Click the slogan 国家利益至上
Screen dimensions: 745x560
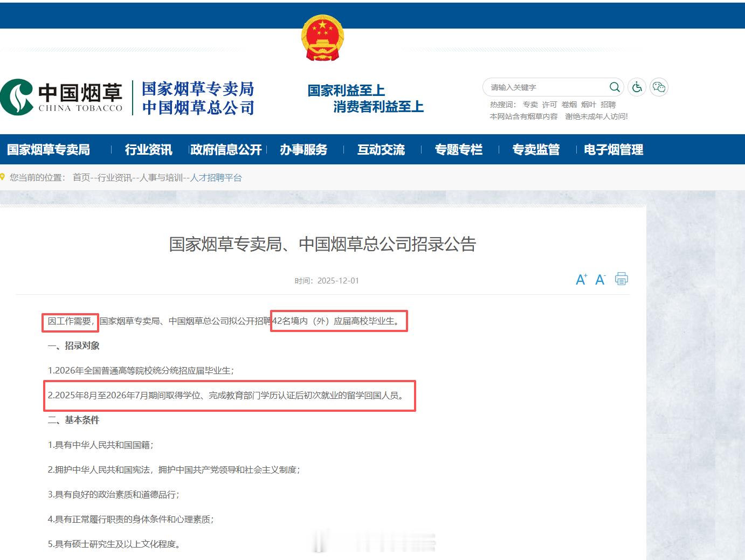tap(346, 91)
